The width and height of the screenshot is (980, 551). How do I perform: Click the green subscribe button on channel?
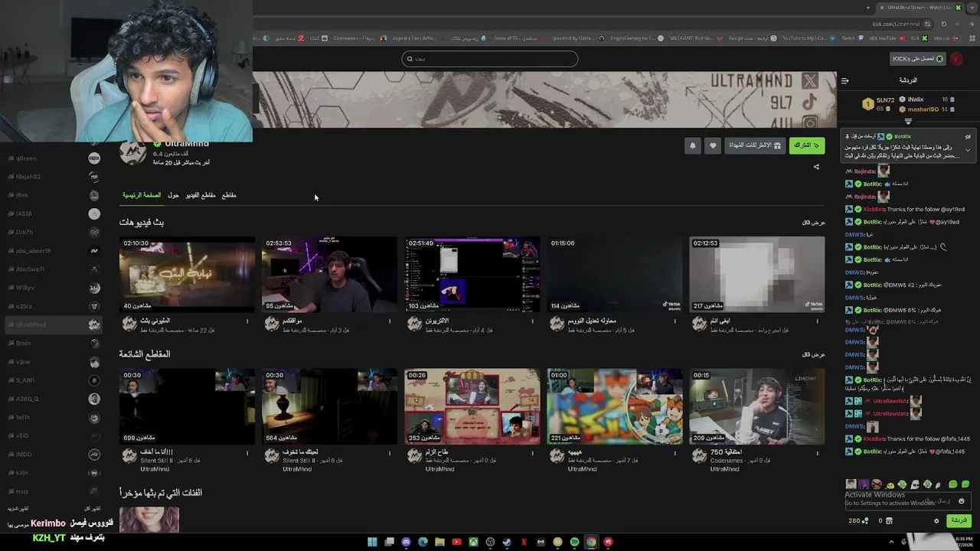[806, 145]
